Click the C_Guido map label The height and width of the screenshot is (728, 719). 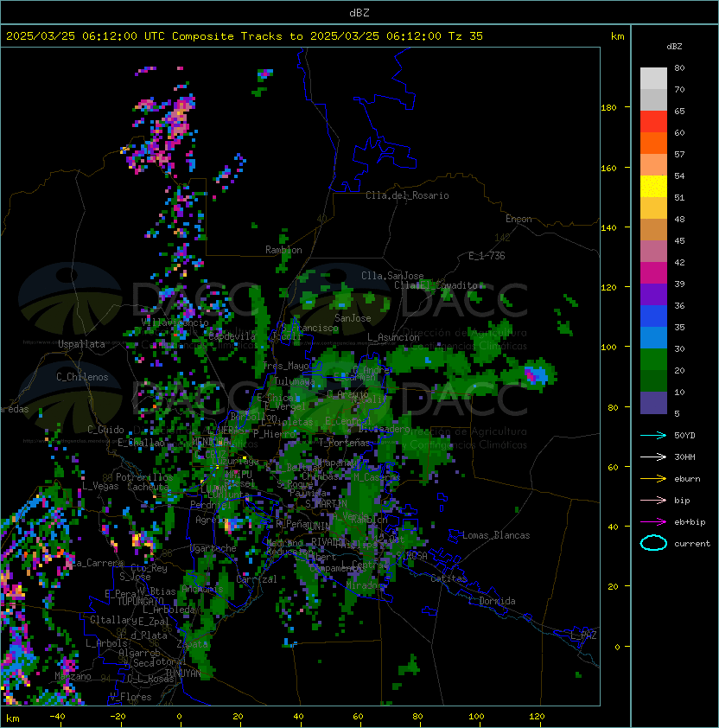(105, 430)
